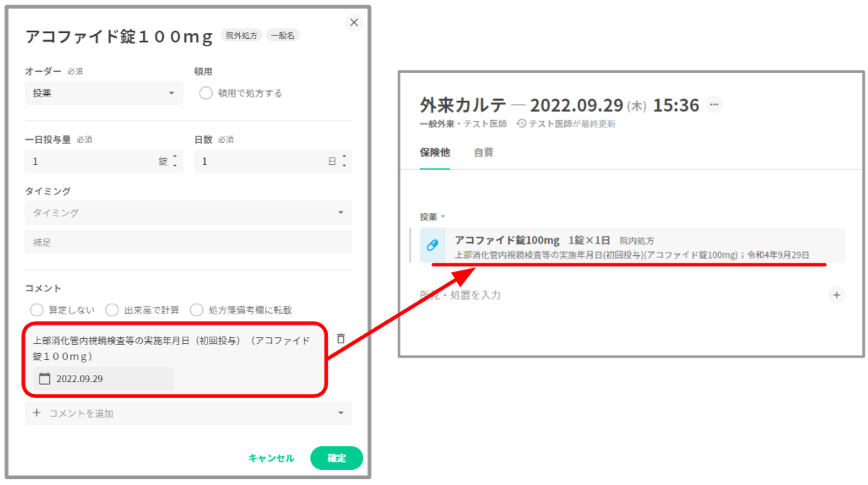Close the dialog with the X icon
This screenshot has width=868, height=485.
354,23
